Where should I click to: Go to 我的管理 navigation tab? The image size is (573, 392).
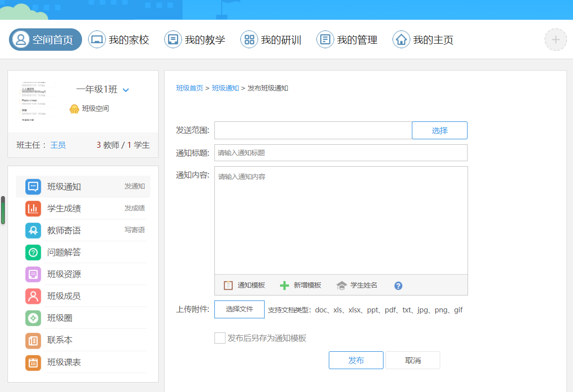tap(347, 40)
